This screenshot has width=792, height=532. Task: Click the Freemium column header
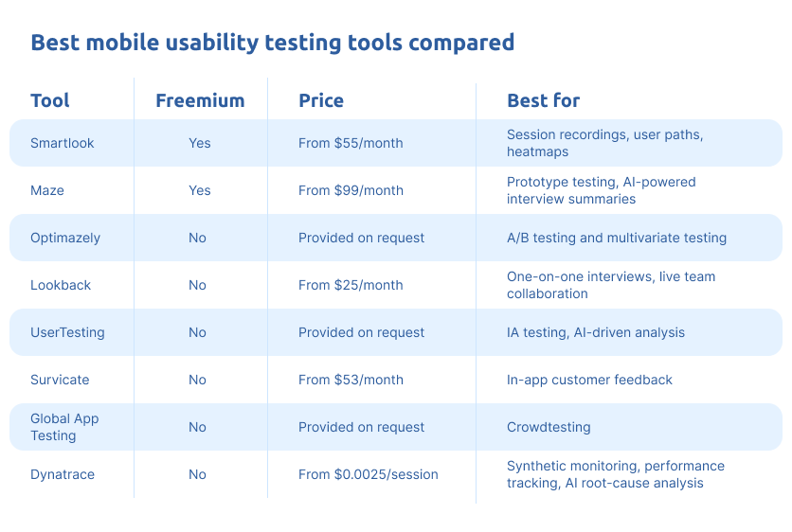click(200, 100)
